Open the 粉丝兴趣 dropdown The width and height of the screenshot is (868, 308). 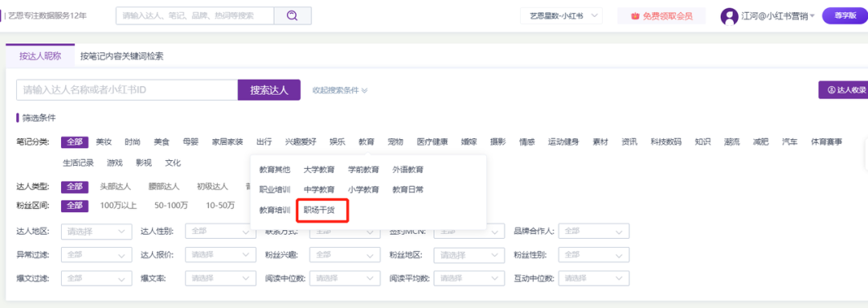pyautogui.click(x=346, y=255)
